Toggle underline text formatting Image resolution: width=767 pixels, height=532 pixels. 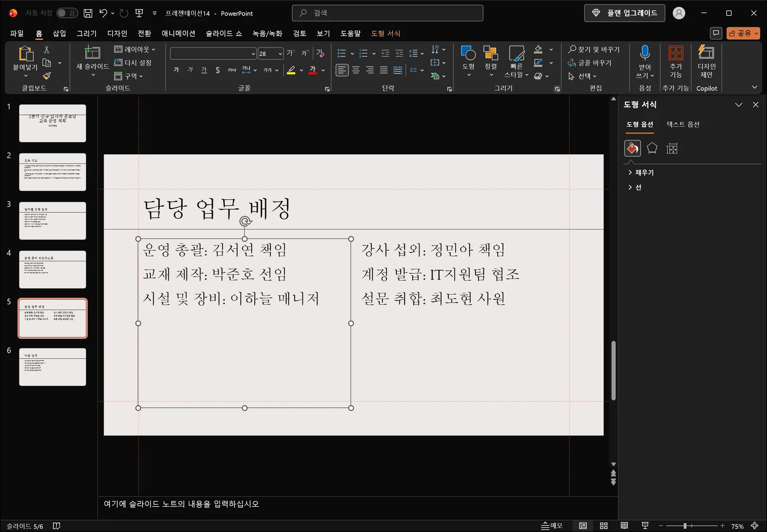coord(204,70)
